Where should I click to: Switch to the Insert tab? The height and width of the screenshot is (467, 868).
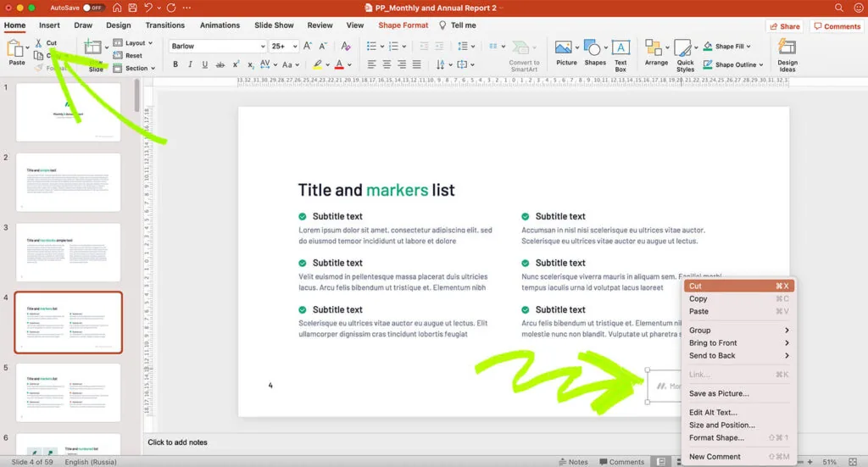49,25
